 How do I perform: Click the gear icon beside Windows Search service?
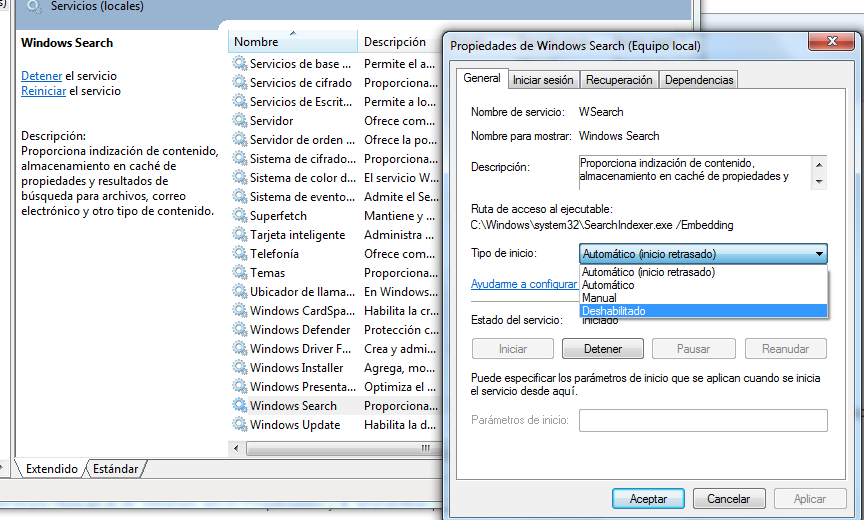[239, 406]
